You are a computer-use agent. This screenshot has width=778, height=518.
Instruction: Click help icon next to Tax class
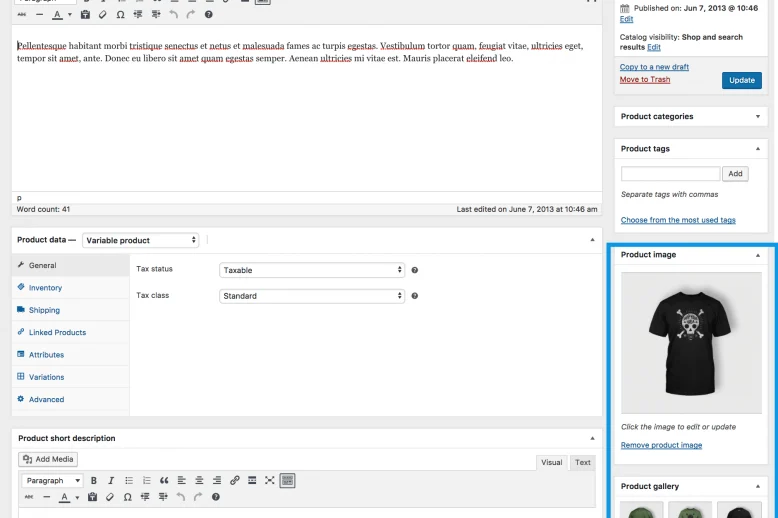[415, 296]
